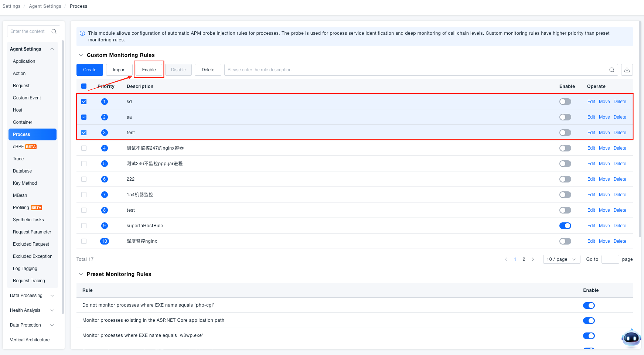The width and height of the screenshot is (644, 355).
Task: Select the Process menu item
Action: point(33,134)
